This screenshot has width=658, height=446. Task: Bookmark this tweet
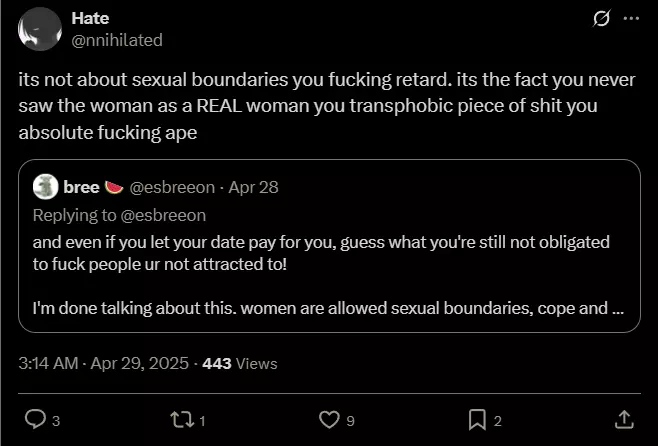(x=477, y=420)
